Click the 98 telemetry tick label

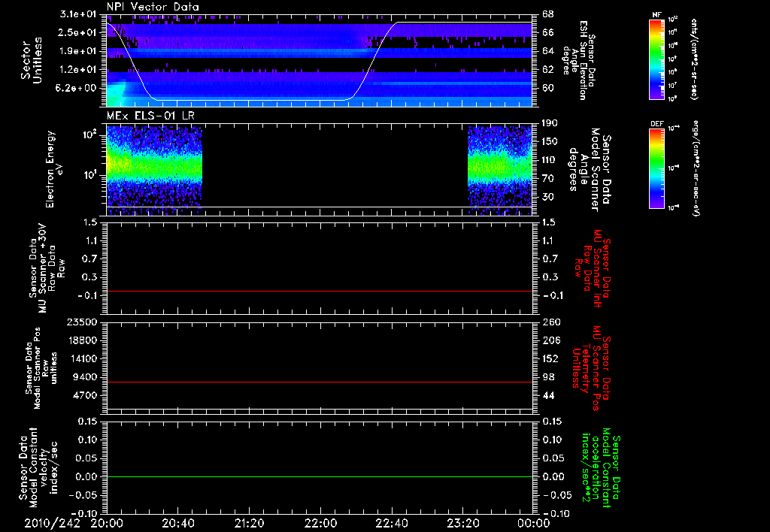click(x=548, y=377)
